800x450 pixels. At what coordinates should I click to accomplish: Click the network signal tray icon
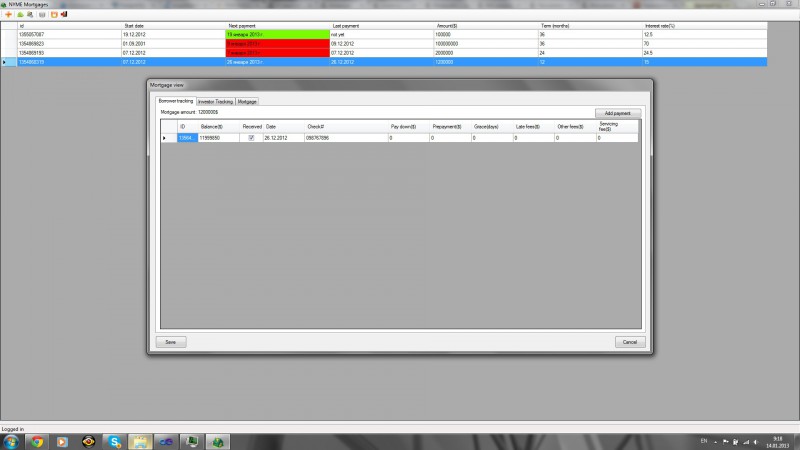(x=746, y=442)
